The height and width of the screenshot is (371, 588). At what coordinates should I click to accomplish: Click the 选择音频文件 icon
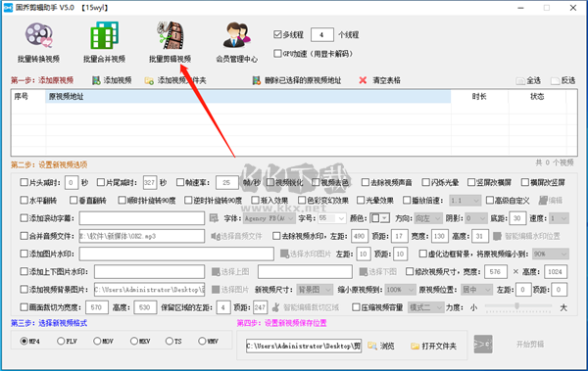point(215,236)
